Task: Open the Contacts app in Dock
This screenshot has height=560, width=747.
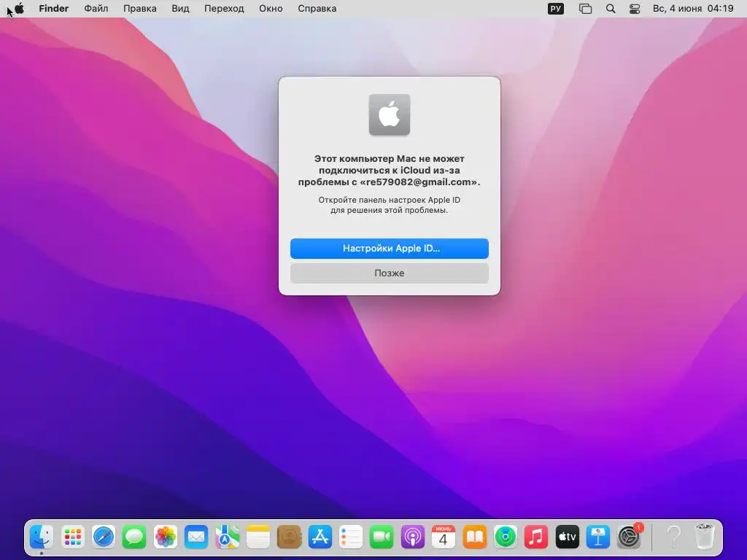Action: tap(289, 537)
